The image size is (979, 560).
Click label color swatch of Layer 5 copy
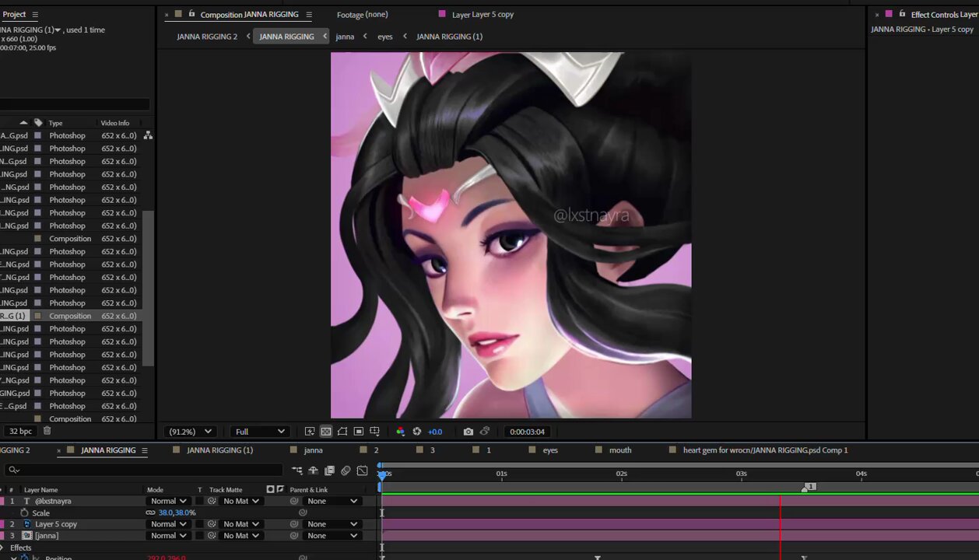2,524
